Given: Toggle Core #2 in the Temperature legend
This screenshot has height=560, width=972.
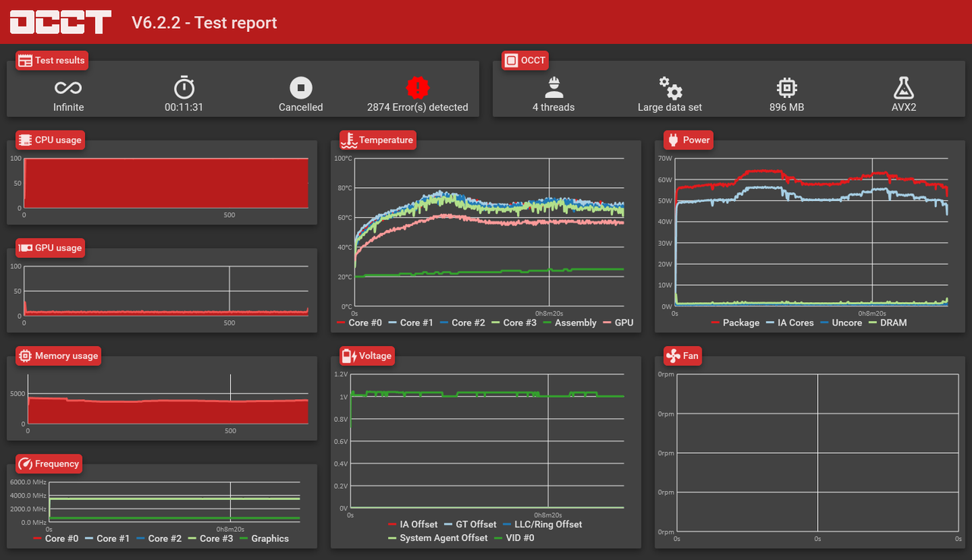Looking at the screenshot, I should tap(462, 322).
